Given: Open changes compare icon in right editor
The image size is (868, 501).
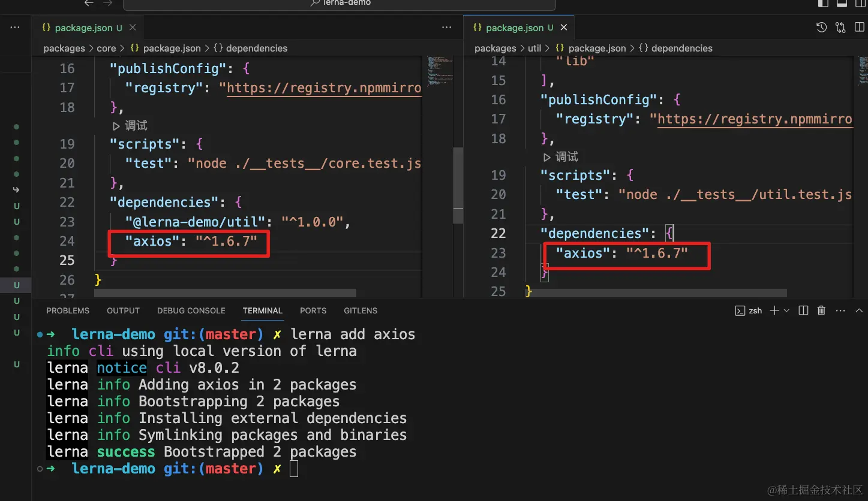Looking at the screenshot, I should point(840,28).
